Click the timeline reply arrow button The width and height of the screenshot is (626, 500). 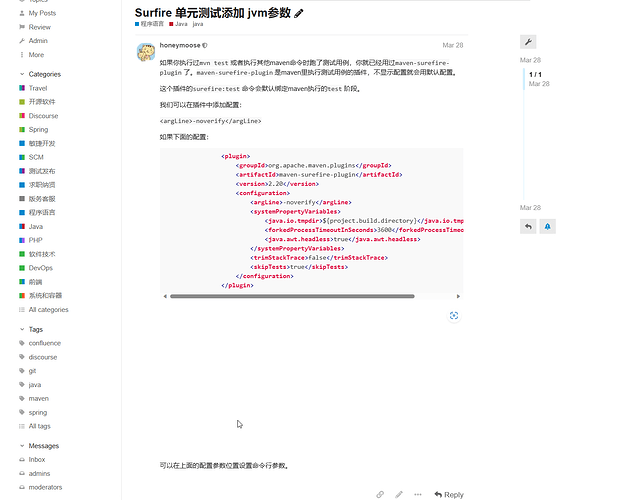528,226
